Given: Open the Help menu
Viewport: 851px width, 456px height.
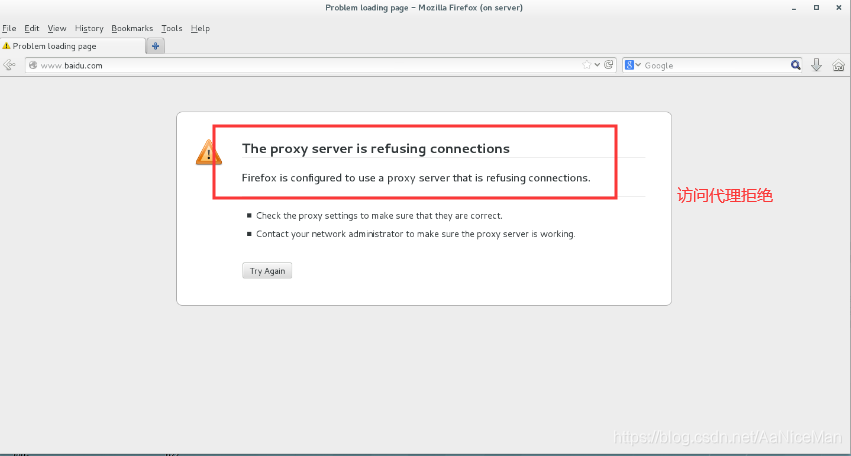Looking at the screenshot, I should click(200, 28).
